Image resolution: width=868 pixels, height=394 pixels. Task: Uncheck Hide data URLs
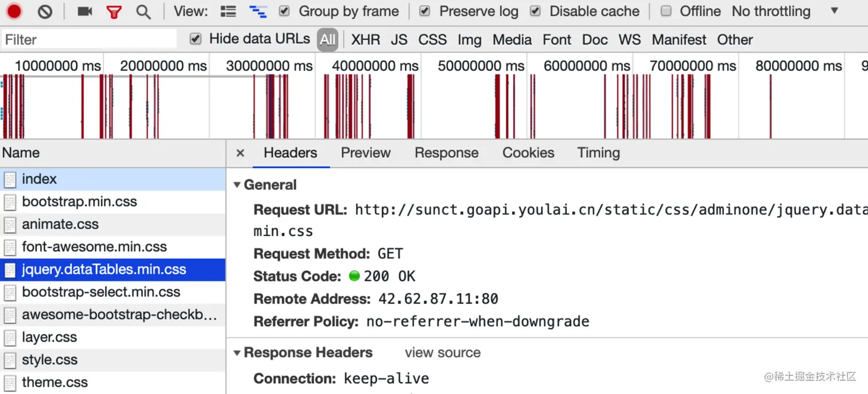click(196, 39)
